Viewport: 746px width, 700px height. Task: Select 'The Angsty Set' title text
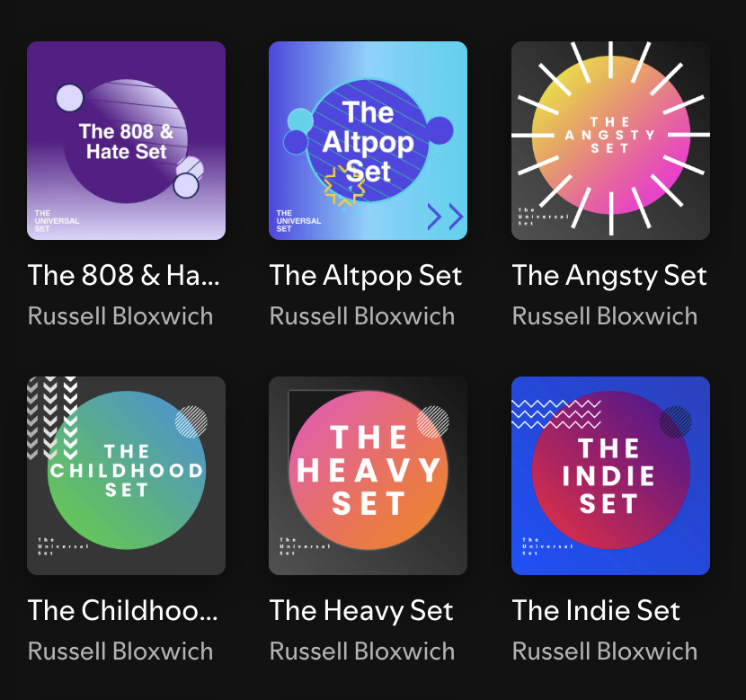tap(609, 275)
